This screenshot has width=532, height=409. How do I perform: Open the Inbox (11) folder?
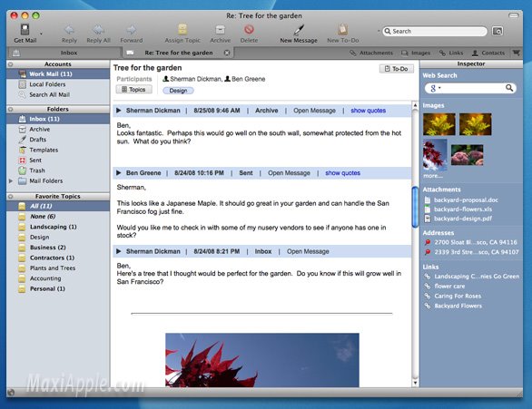click(58, 119)
